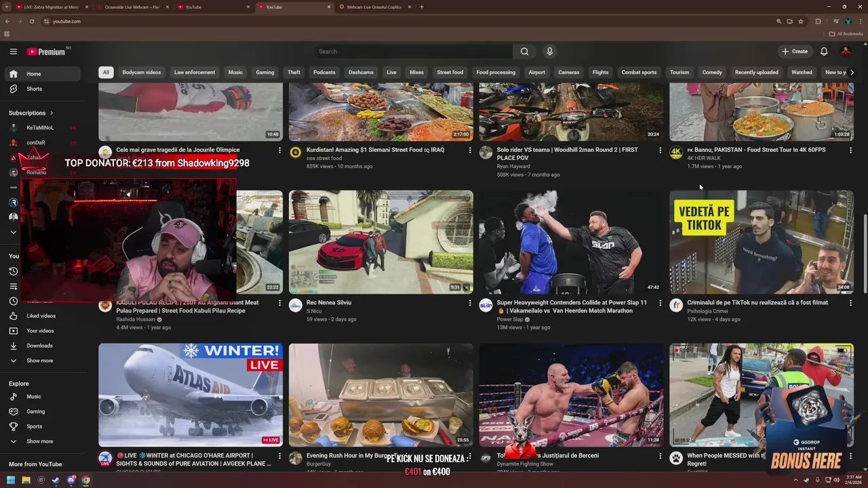Viewport: 868px width, 488px height.
Task: Show hidden system tray icons
Action: coord(797,480)
